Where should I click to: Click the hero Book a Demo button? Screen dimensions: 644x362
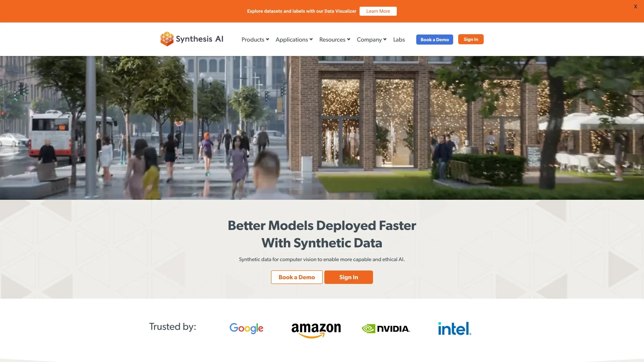coord(297,277)
